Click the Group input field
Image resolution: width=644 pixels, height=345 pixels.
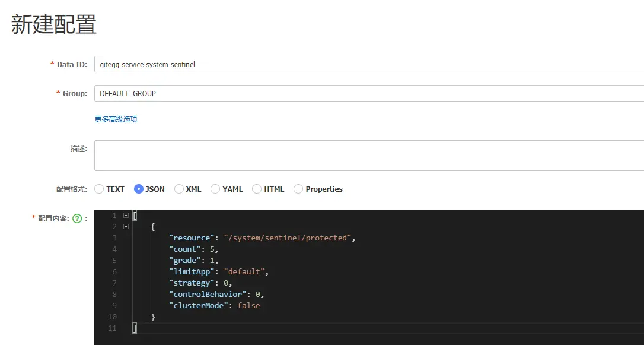click(x=368, y=93)
